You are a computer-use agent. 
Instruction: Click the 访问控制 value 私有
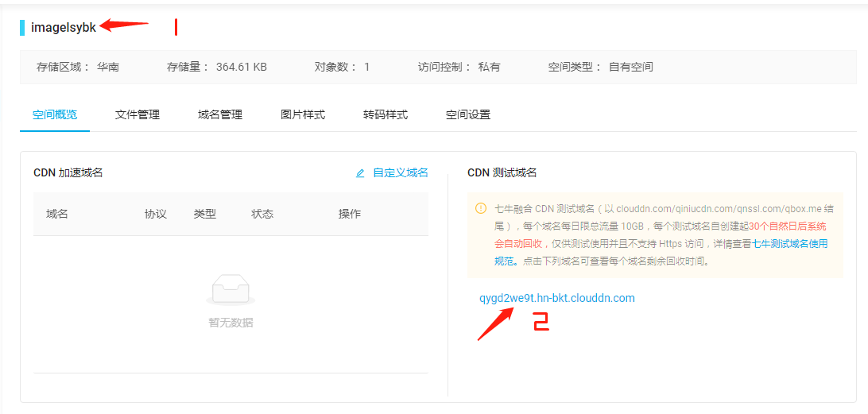489,67
